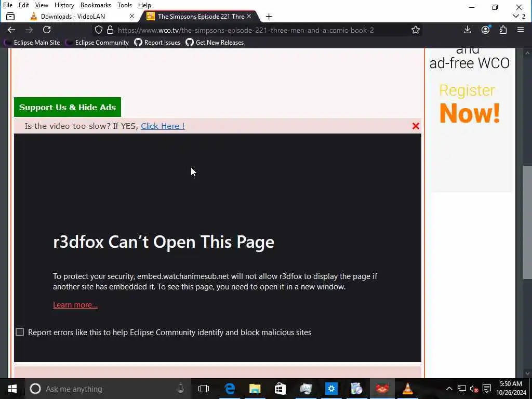The image size is (532, 399).
Task: Open the History menu
Action: [64, 5]
